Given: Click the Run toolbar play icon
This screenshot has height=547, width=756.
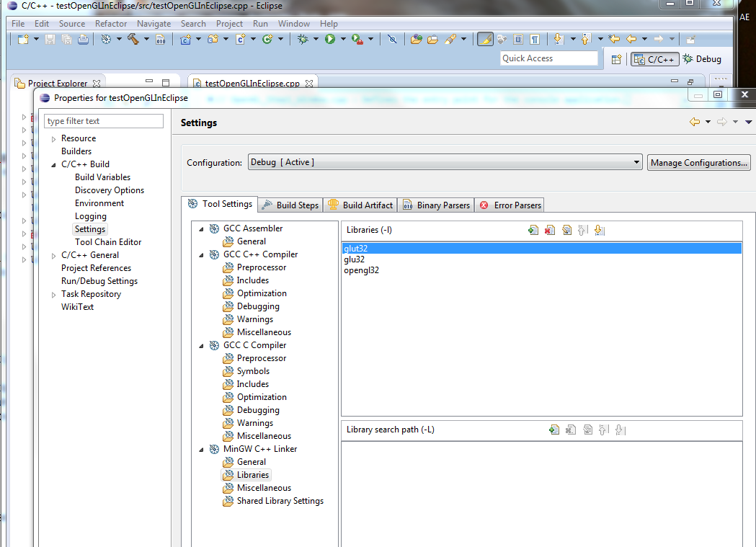Looking at the screenshot, I should 330,40.
